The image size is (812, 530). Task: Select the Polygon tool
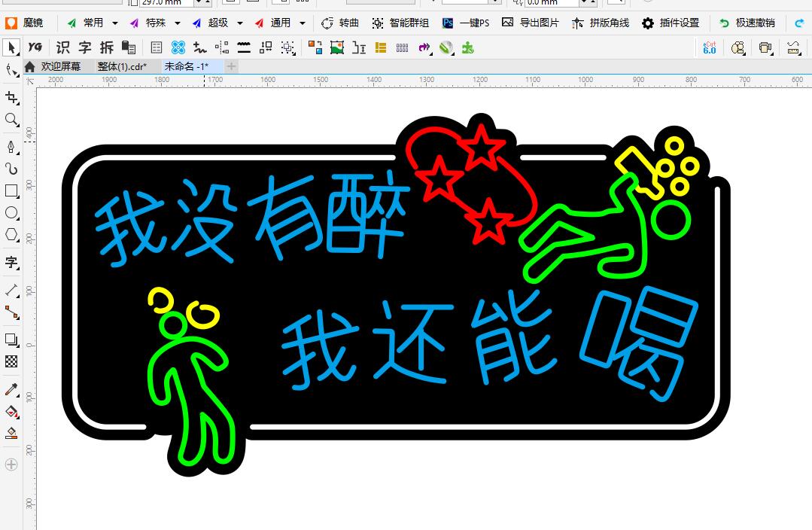coord(11,235)
